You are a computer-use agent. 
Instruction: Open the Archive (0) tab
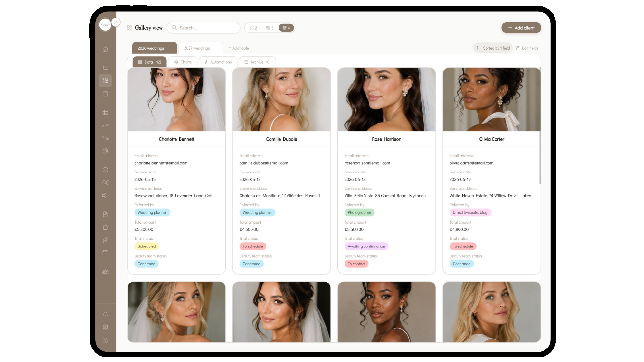pyautogui.click(x=257, y=62)
